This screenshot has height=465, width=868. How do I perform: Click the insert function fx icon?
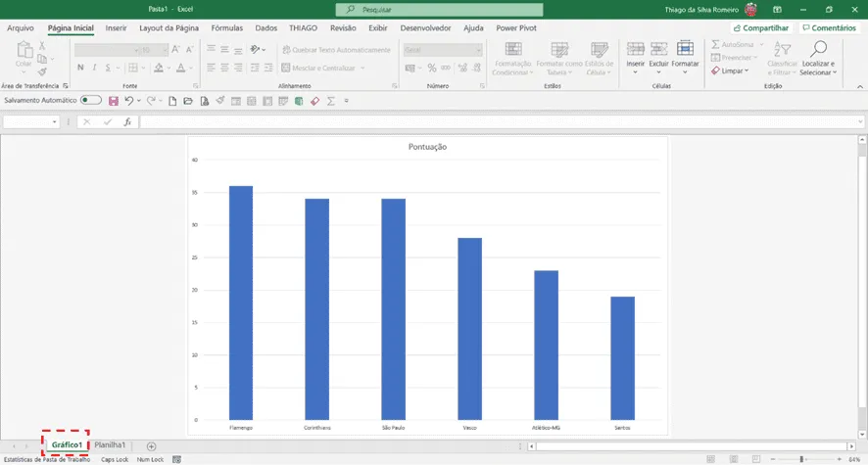pyautogui.click(x=127, y=121)
